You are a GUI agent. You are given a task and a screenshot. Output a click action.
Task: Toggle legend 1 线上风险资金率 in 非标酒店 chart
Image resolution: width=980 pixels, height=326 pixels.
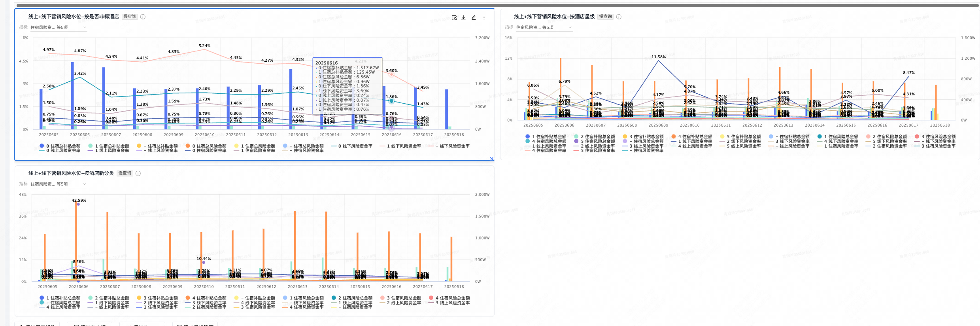[109, 150]
